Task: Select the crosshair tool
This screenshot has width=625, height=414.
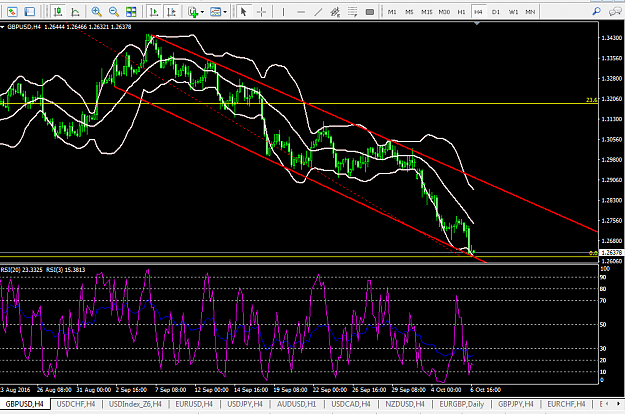Action: (261, 12)
